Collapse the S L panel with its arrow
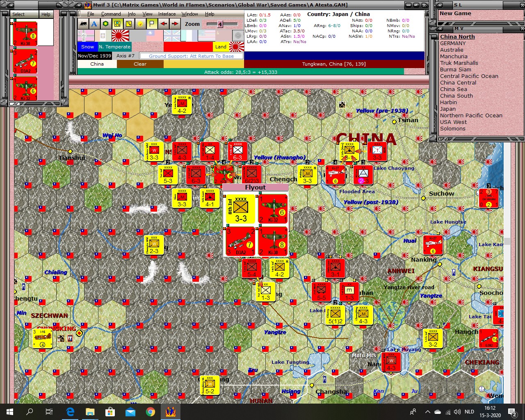Image resolution: width=525 pixels, height=420 pixels. (x=439, y=5)
